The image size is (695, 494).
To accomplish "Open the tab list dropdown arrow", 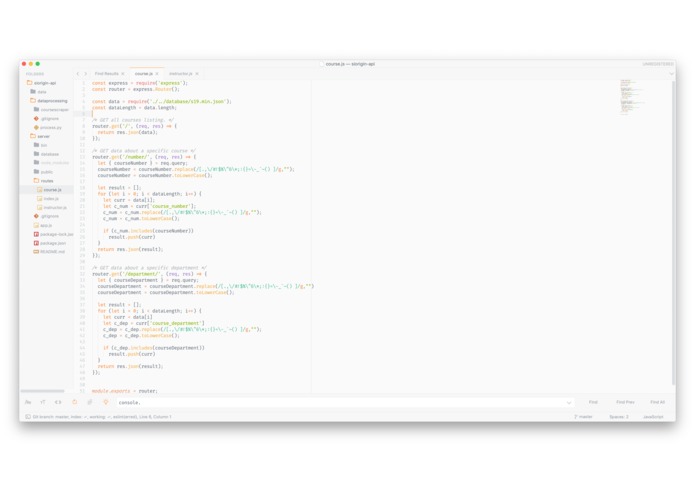I will click(671, 74).
